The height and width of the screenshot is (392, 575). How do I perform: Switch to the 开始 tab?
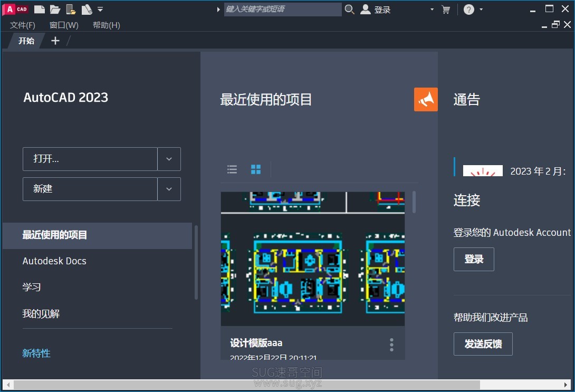click(26, 41)
